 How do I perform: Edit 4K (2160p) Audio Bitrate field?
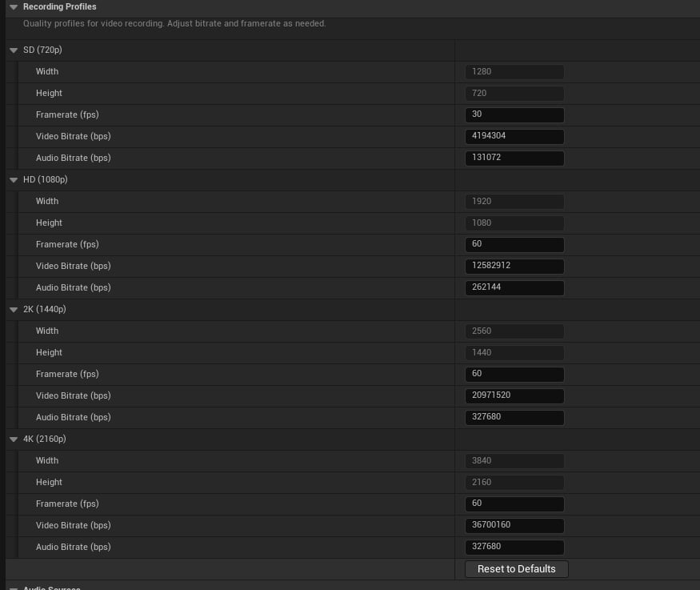click(514, 547)
